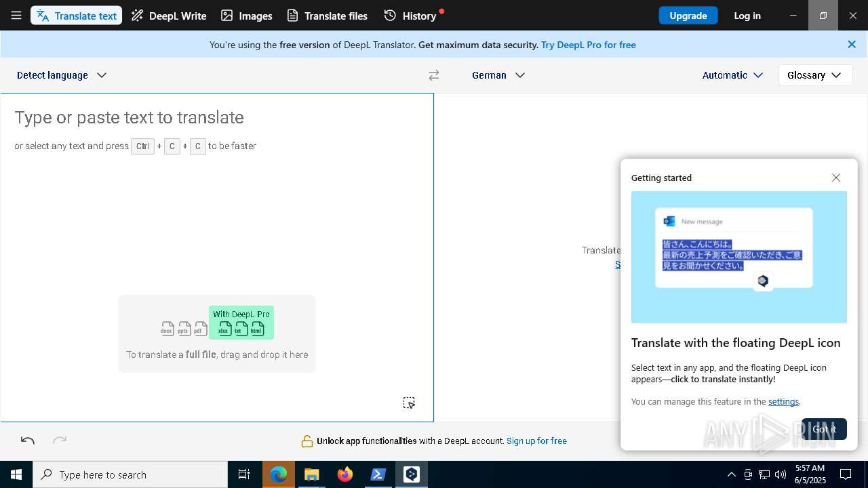The image size is (868, 488).
Task: Click the txt file format icon
Action: (241, 329)
